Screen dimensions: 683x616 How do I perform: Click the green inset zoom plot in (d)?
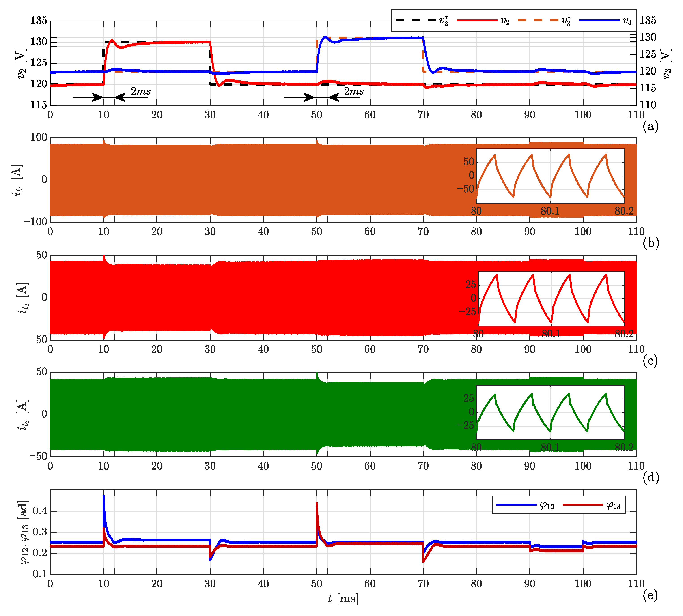tap(550, 413)
